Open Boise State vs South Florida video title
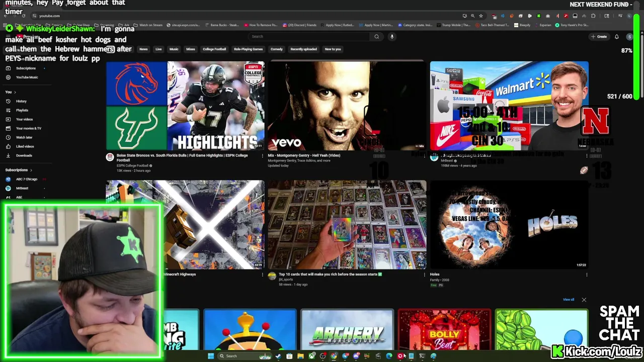The height and width of the screenshot is (362, 644). click(x=182, y=158)
